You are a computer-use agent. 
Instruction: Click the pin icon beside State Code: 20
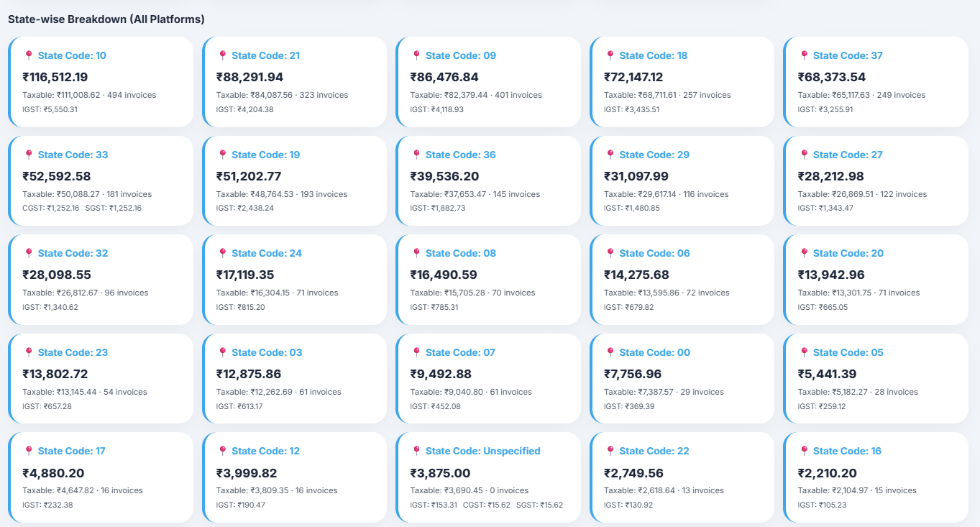tap(804, 253)
